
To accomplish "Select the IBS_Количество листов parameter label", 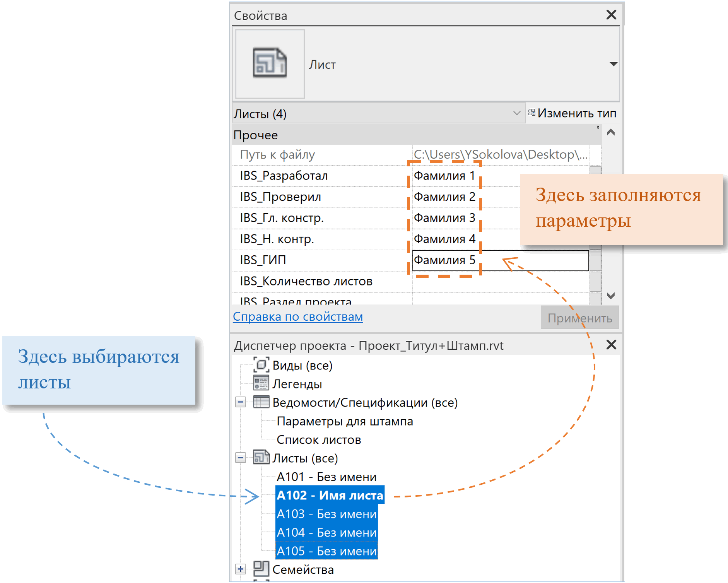I will coord(306,281).
